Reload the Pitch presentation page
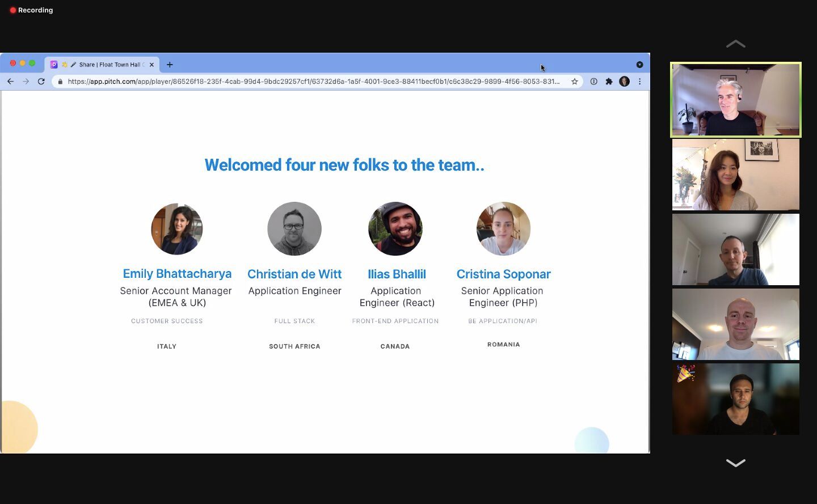The image size is (817, 504). point(41,82)
